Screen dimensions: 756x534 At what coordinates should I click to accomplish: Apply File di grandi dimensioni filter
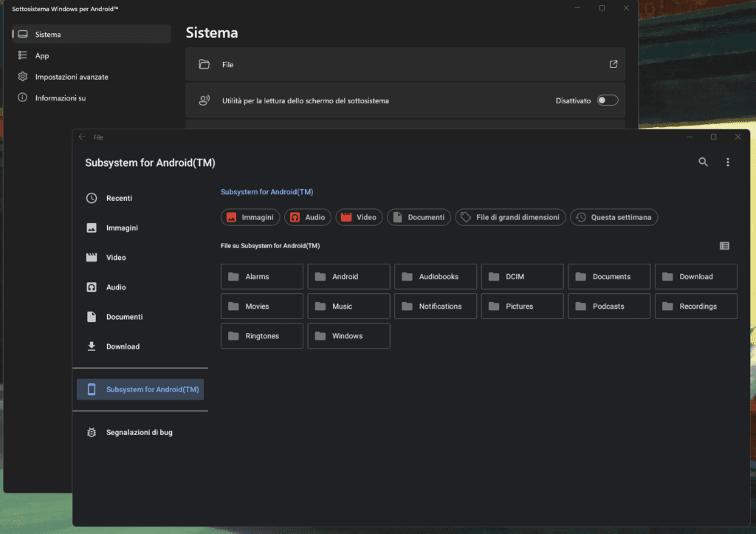click(x=510, y=217)
